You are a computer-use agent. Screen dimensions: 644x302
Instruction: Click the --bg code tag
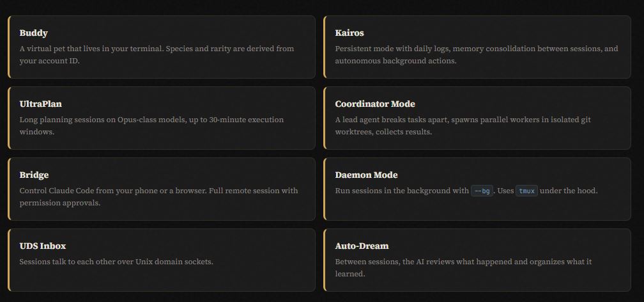tap(482, 191)
